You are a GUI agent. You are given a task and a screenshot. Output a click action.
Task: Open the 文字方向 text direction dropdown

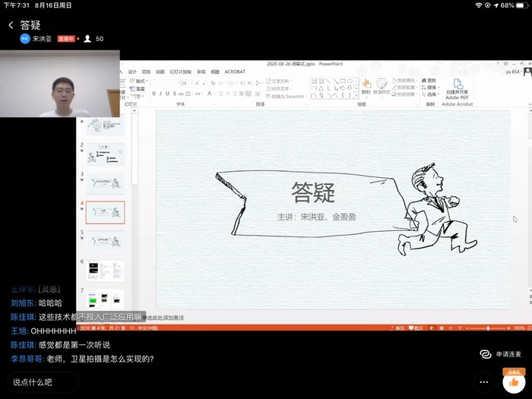(x=279, y=81)
